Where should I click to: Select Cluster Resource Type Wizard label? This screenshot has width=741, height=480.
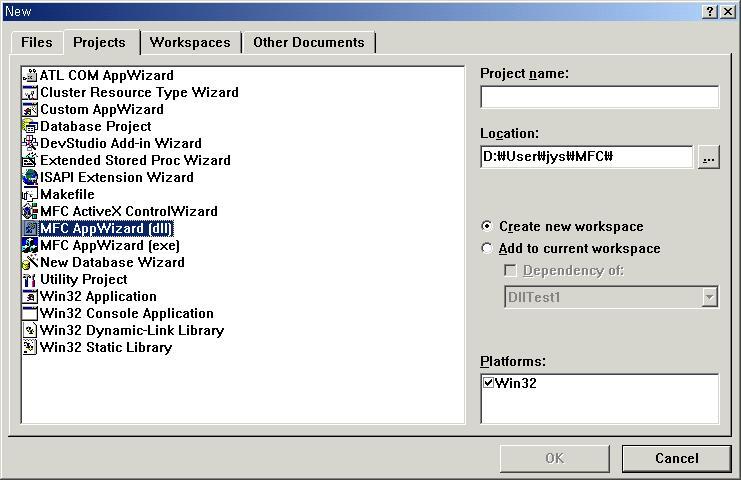point(139,92)
